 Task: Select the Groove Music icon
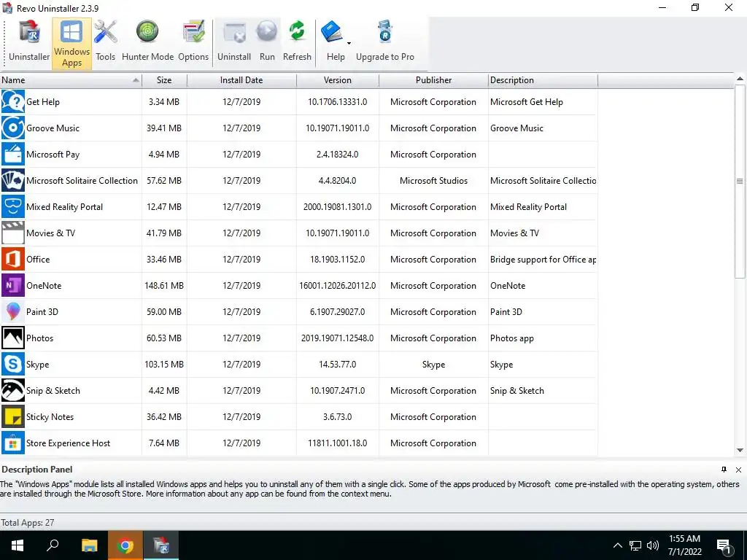pyautogui.click(x=13, y=128)
